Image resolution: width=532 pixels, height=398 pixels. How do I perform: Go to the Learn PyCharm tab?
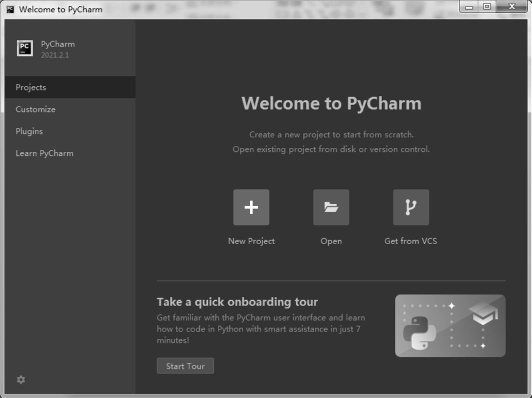44,153
